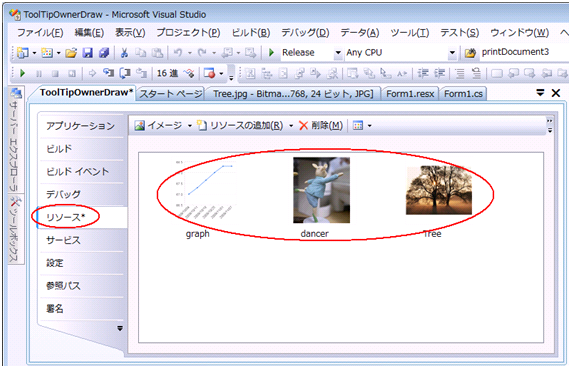Select the graph resource thumbnail
The image size is (571, 368).
(205, 189)
